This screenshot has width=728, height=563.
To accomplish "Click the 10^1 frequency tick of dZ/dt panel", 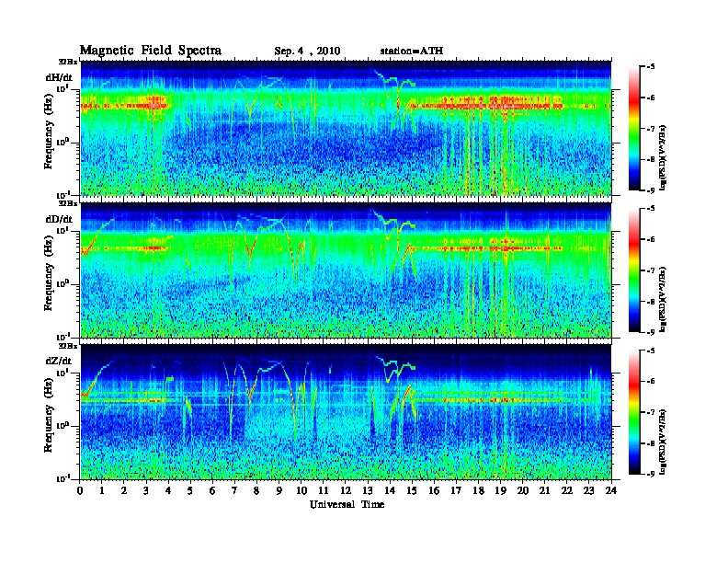I will 63,373.
